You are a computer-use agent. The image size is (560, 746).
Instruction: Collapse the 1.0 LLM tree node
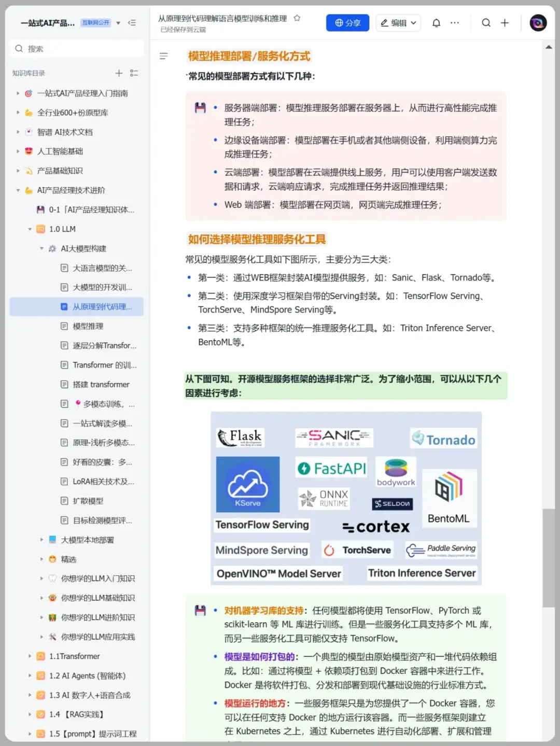(x=30, y=229)
